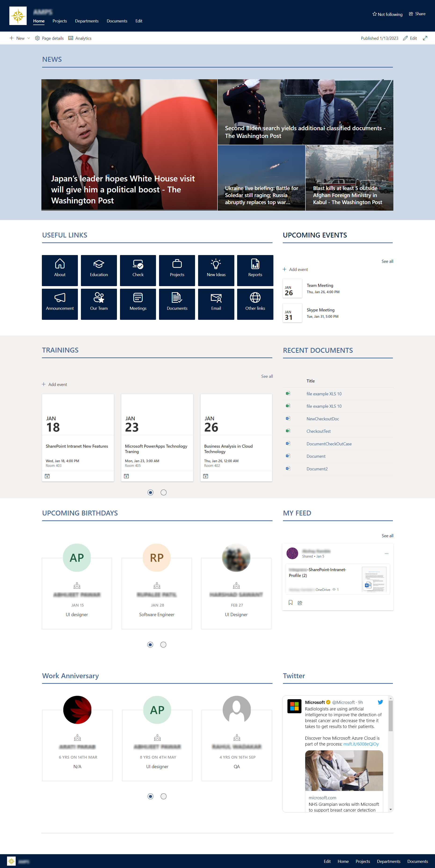Select second page dot in Trainings carousel

163,492
